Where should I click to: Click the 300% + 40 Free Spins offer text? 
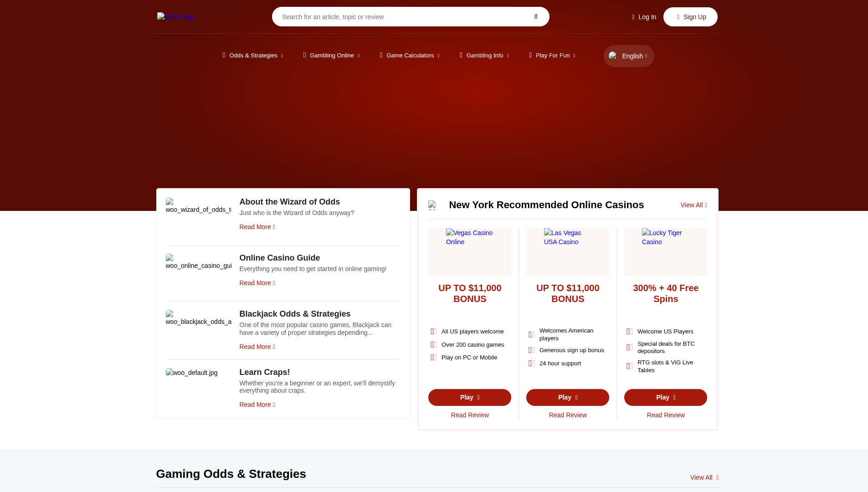coord(666,293)
